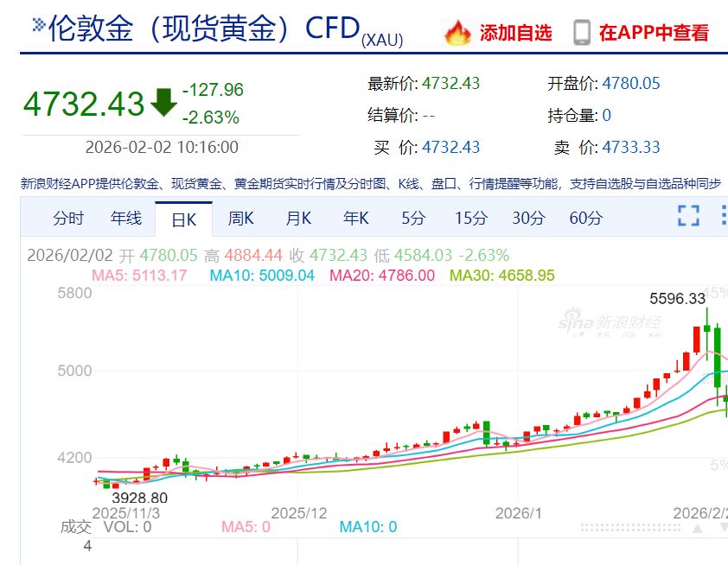
Task: Switch to the 周K weekly tab
Action: point(239,219)
